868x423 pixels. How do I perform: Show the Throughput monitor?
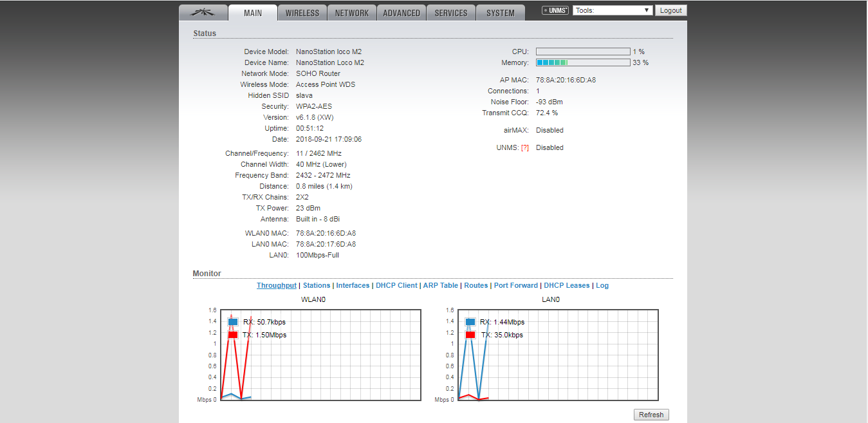277,285
